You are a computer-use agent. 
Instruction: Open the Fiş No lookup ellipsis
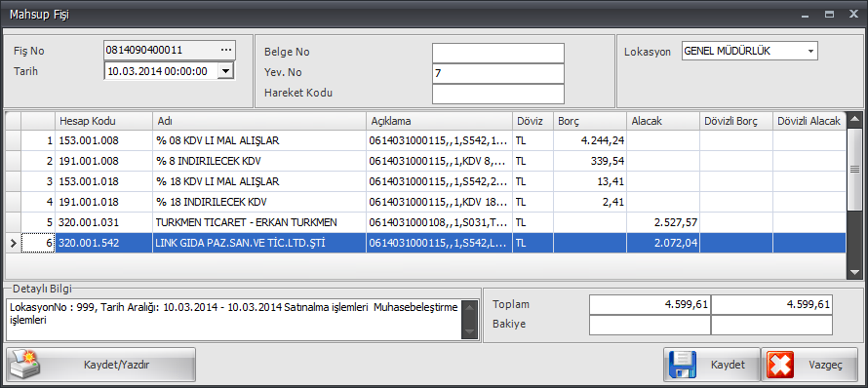(226, 51)
